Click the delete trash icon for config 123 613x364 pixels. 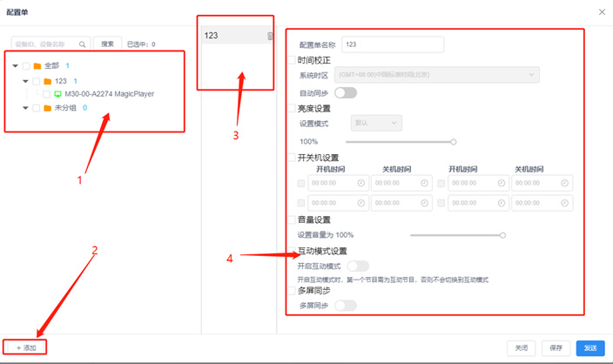coord(269,36)
